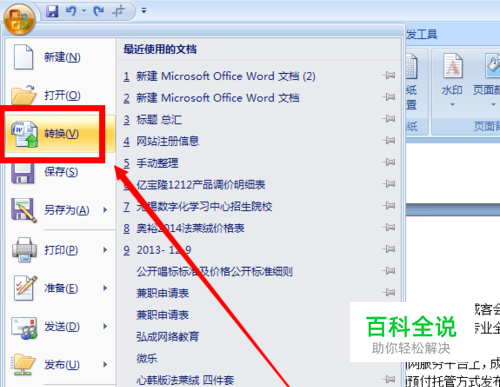Pin 新建 Microsoft Office Word 文档 (2) to list

388,75
